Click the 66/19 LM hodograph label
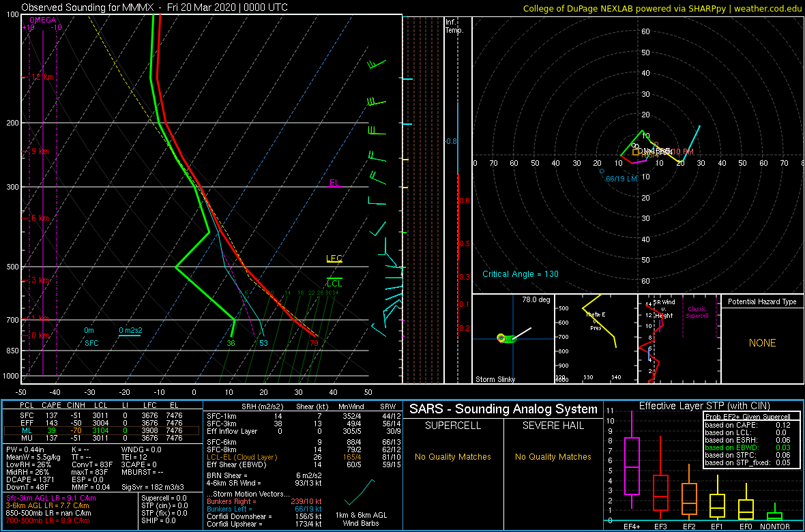Screen dimensions: 805x532 click(x=621, y=179)
